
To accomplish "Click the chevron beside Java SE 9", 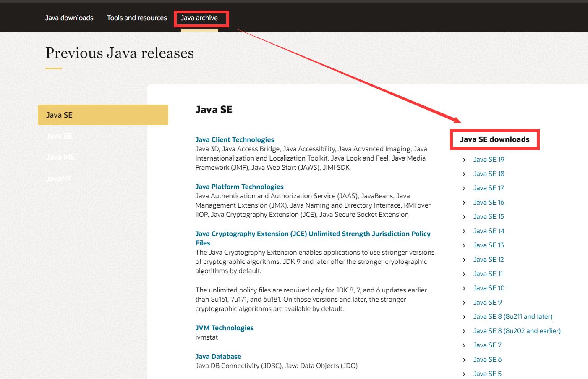I will [464, 303].
